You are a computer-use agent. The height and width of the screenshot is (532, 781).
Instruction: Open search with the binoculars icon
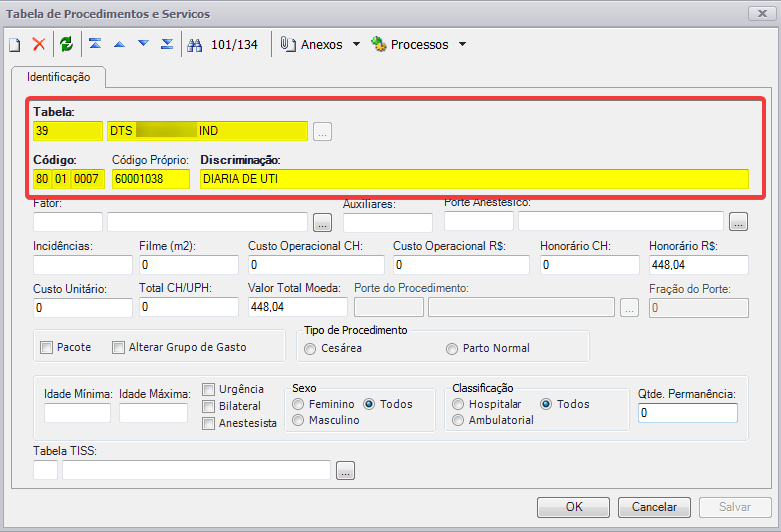point(195,45)
